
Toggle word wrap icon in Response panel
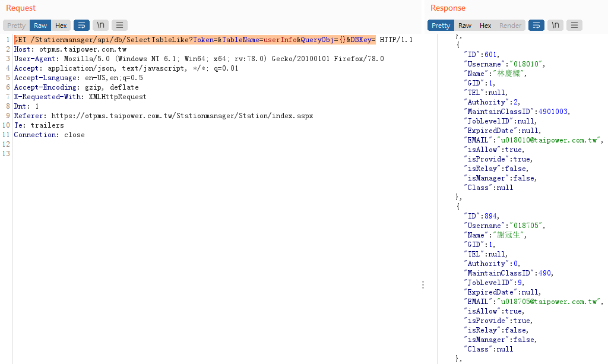(536, 25)
